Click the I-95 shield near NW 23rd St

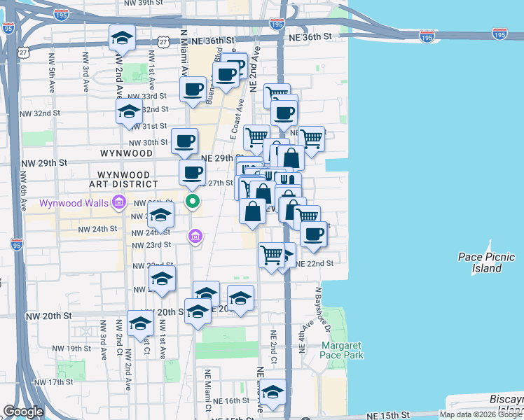point(16,244)
